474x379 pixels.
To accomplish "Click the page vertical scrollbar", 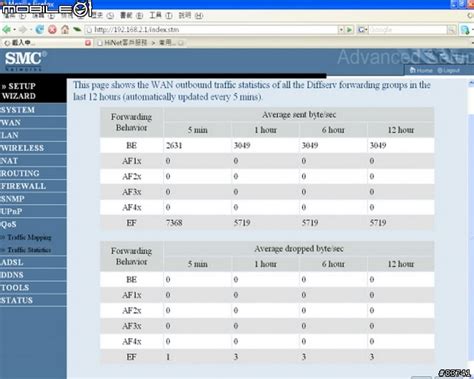I will tap(471, 230).
